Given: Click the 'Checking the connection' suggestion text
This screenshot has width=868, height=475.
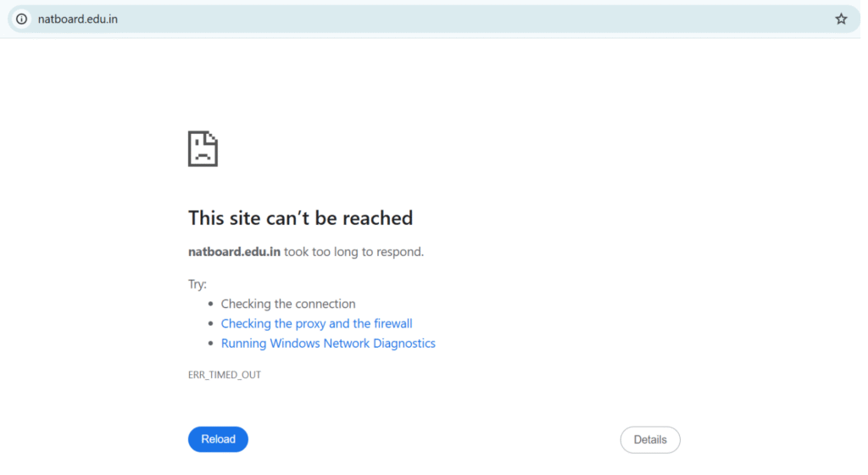Looking at the screenshot, I should [288, 304].
